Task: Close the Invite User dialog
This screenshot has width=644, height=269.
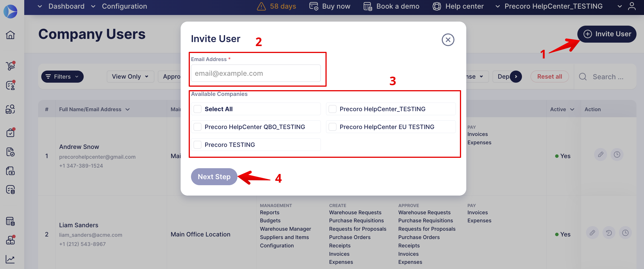Action: pyautogui.click(x=448, y=40)
